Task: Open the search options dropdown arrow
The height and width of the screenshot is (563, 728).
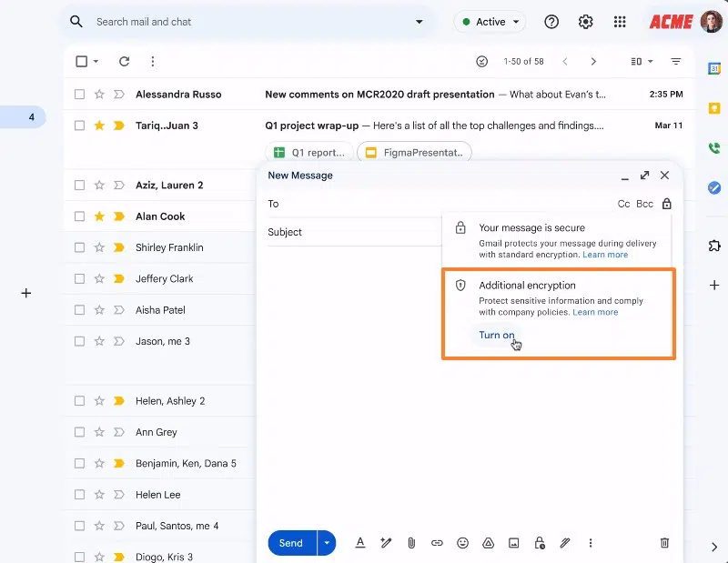Action: click(420, 22)
